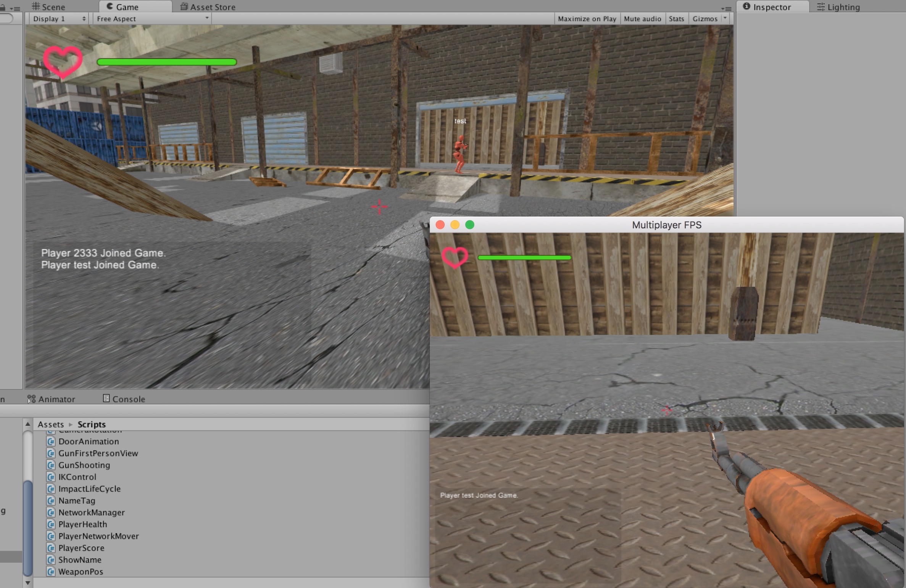Select the PlayerNetworkMover script item

tap(98, 536)
